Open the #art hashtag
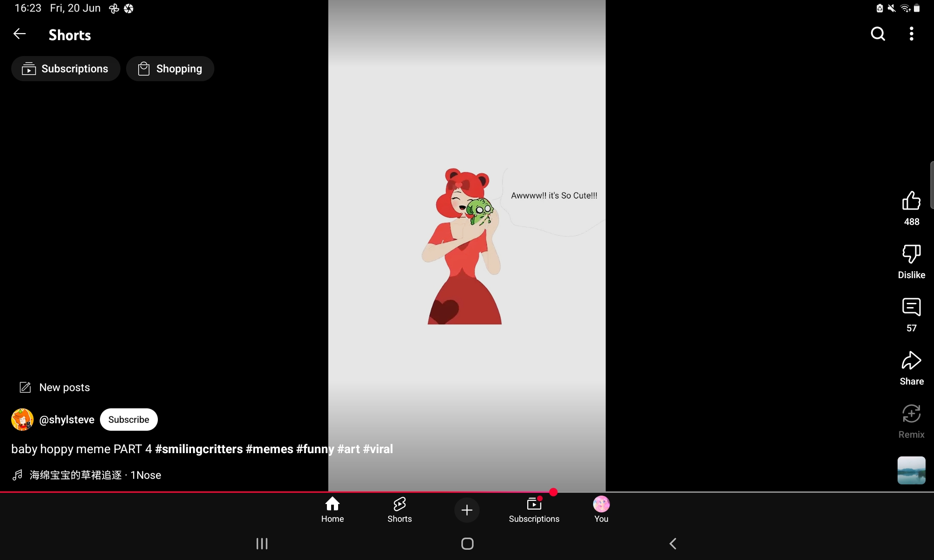This screenshot has width=934, height=560. coord(349,449)
